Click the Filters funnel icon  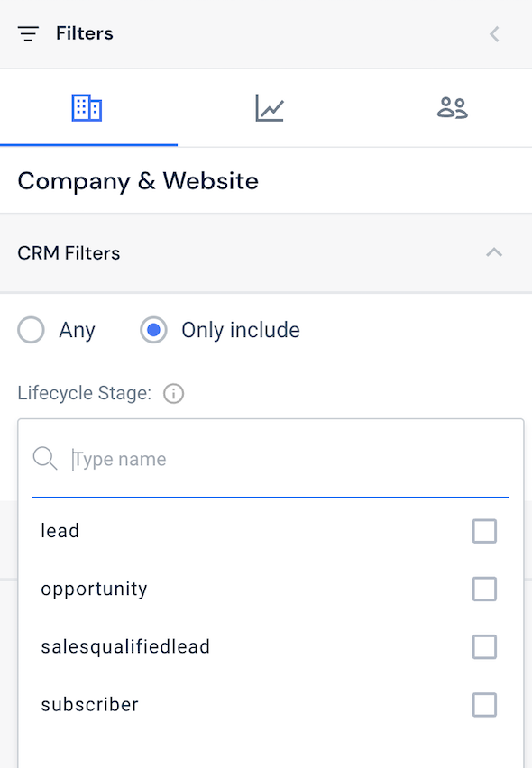click(29, 33)
